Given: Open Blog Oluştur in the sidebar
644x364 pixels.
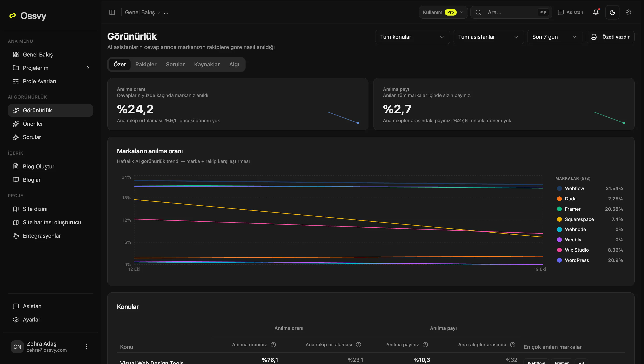Looking at the screenshot, I should coord(50,166).
